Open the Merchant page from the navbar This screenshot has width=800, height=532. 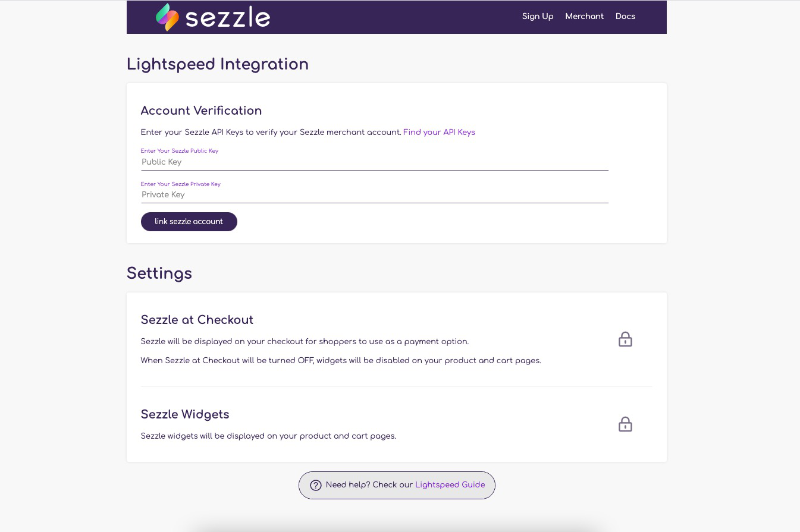coord(584,17)
